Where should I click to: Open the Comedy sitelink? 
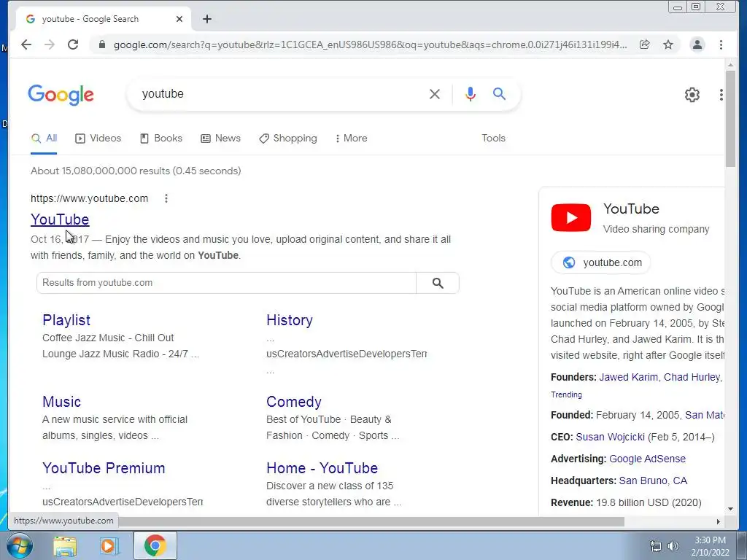[x=294, y=402]
